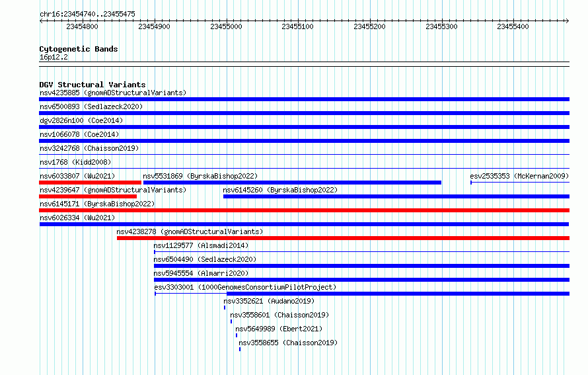Click the Cytogenetic Bands track title
The height and width of the screenshot is (375, 588).
coord(79,49)
